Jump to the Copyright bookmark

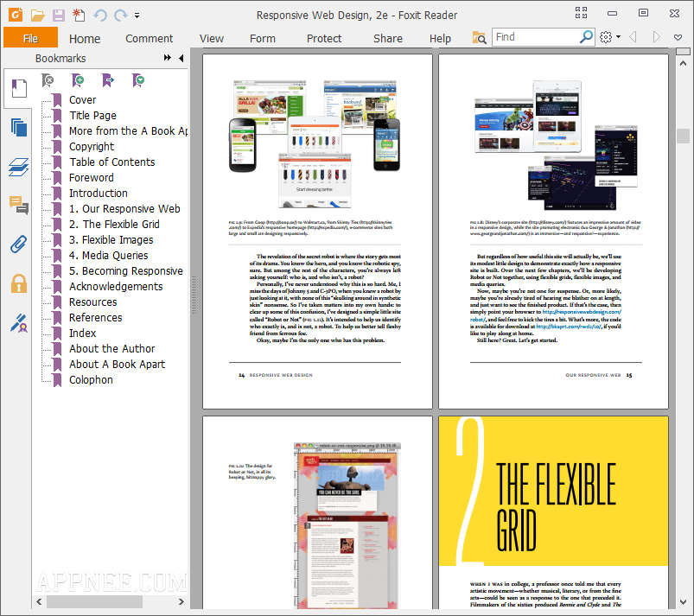[92, 147]
